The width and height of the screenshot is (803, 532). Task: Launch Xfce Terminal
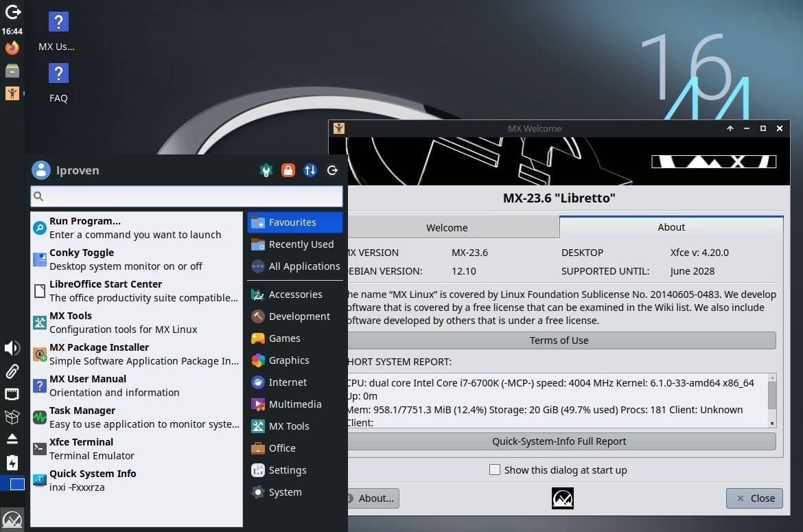click(136, 449)
